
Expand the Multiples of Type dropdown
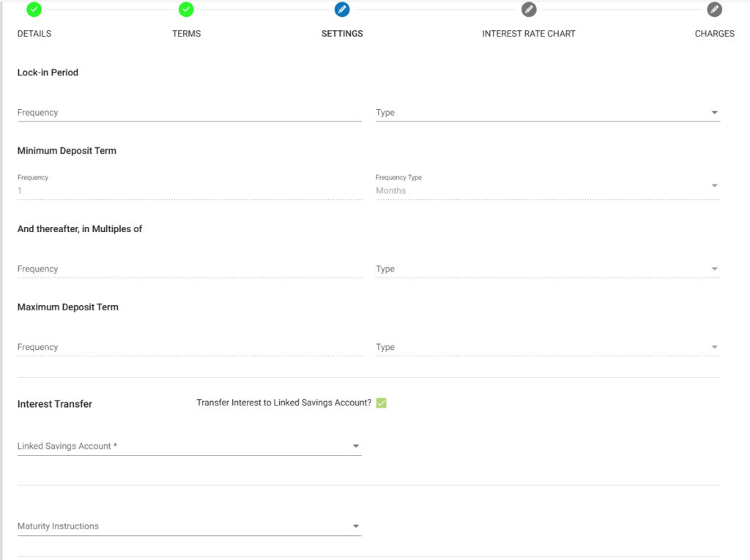[x=547, y=269]
